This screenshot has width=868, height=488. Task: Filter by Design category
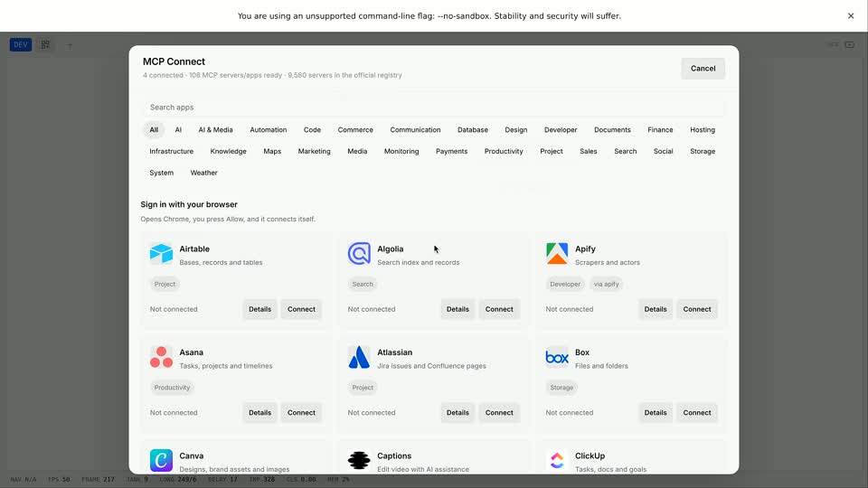pos(516,130)
